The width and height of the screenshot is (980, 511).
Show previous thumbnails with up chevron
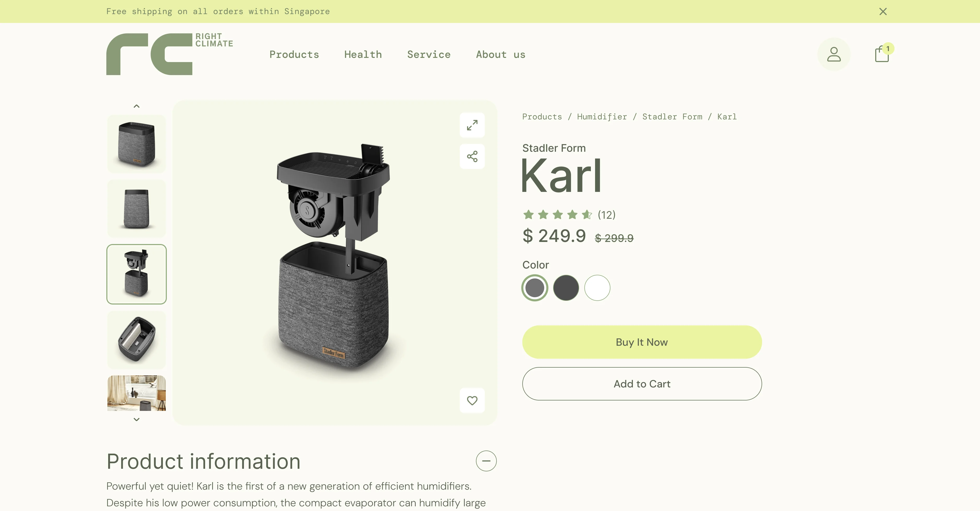coord(137,106)
